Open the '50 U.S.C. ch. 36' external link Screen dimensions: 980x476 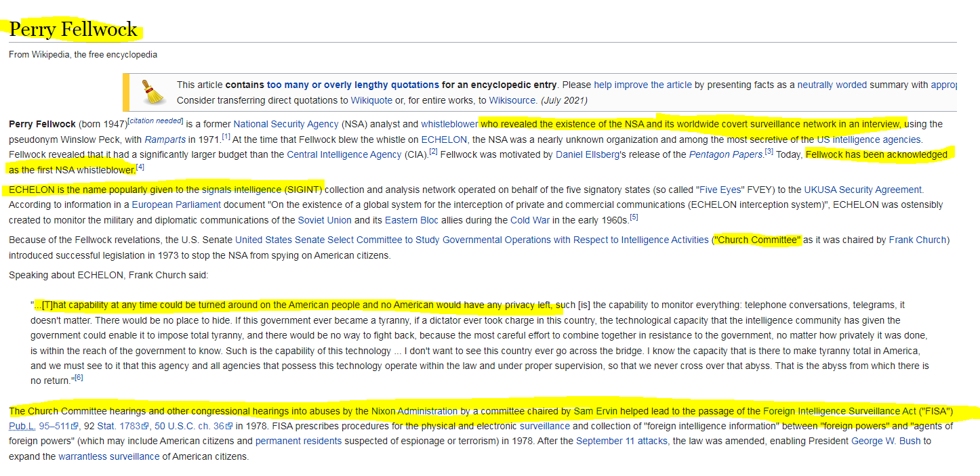(x=194, y=427)
